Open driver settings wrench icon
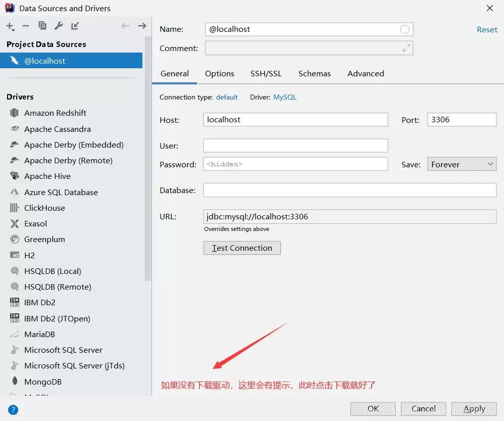 point(59,26)
